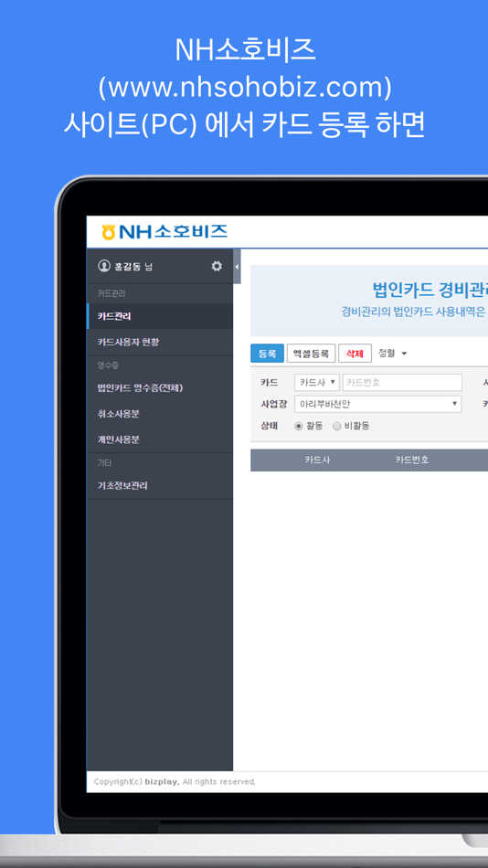Open the 정렬 sort dropdown
Image resolution: width=488 pixels, height=868 pixels.
(392, 354)
